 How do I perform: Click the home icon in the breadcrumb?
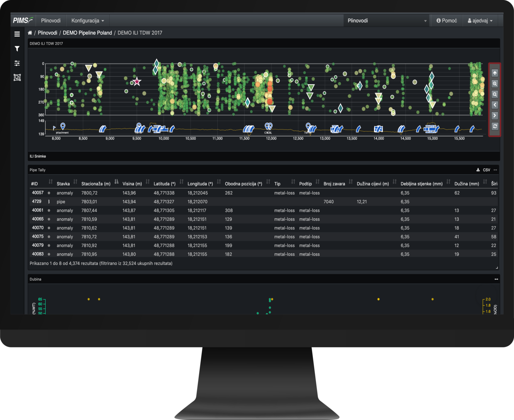click(x=30, y=33)
